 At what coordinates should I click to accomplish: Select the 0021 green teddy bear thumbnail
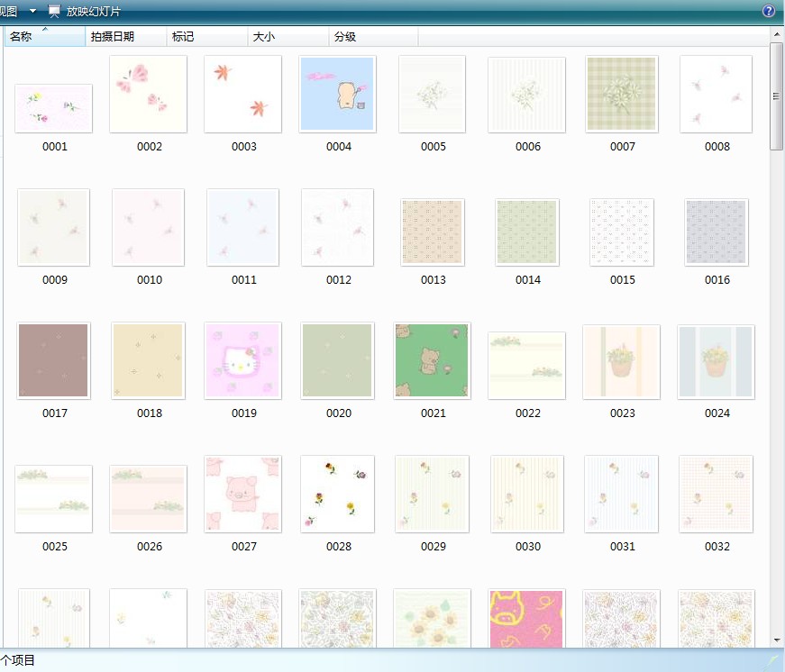tap(432, 360)
